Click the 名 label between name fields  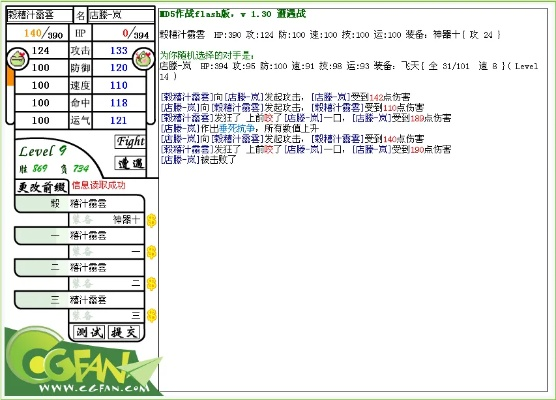pos(80,15)
